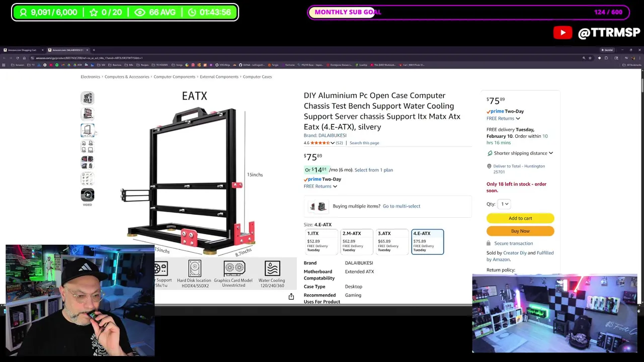Switch to Amazon.com Shopping Cart tab
This screenshot has height=362, width=644.
coord(22,50)
